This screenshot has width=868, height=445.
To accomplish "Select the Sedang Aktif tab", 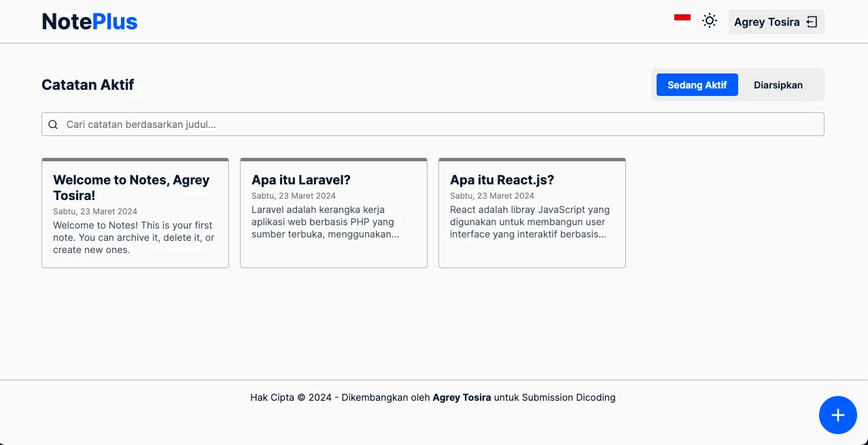I will point(697,84).
